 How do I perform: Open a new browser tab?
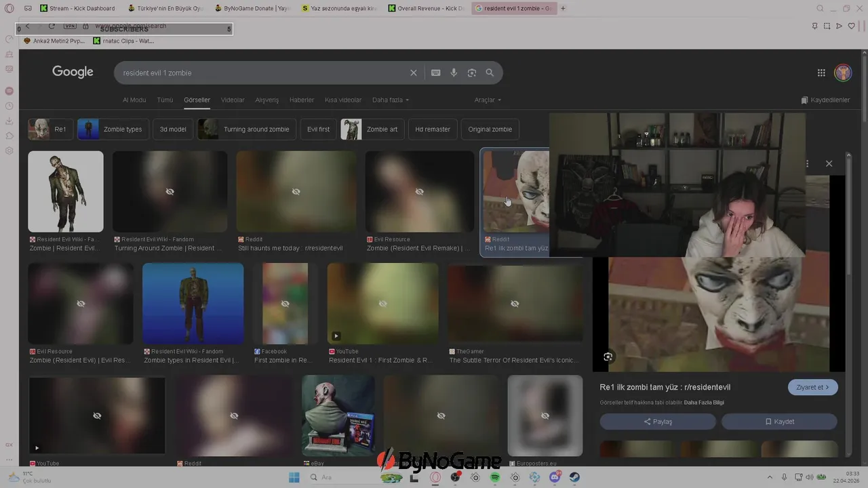[x=563, y=8]
